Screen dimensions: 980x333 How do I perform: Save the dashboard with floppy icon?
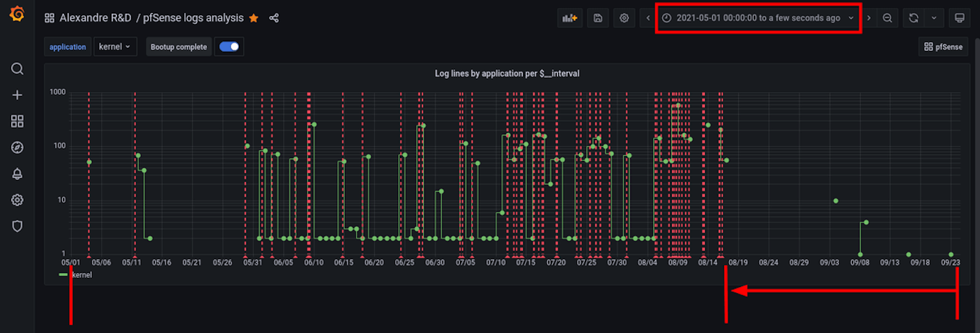pos(598,18)
